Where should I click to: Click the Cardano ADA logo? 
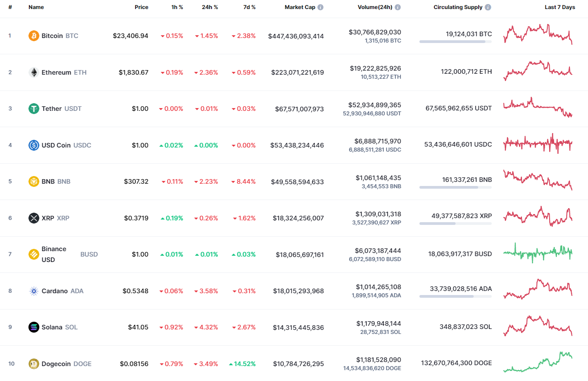click(34, 291)
